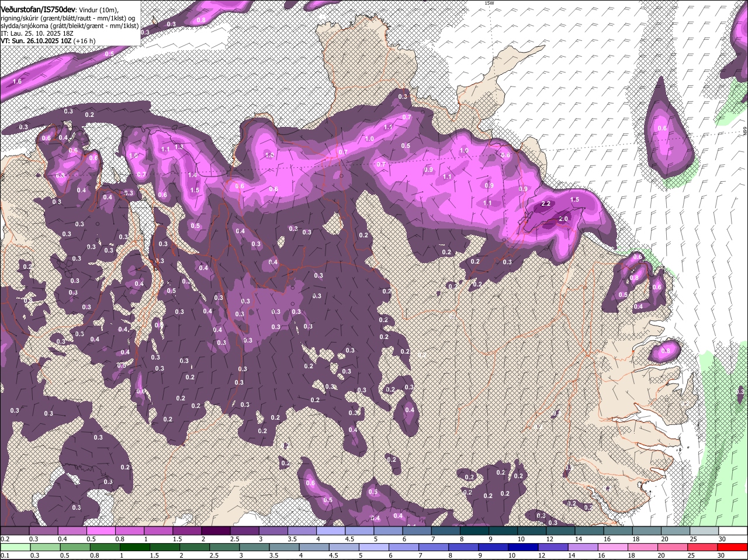The width and height of the screenshot is (748, 560).
Task: Pick the white swatch after 30, upper legend
Action: (733, 531)
